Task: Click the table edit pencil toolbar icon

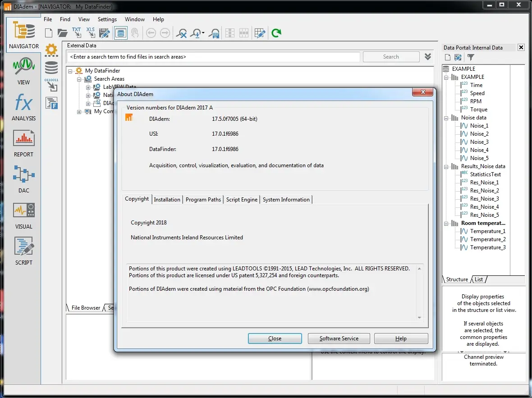Action: tap(260, 33)
